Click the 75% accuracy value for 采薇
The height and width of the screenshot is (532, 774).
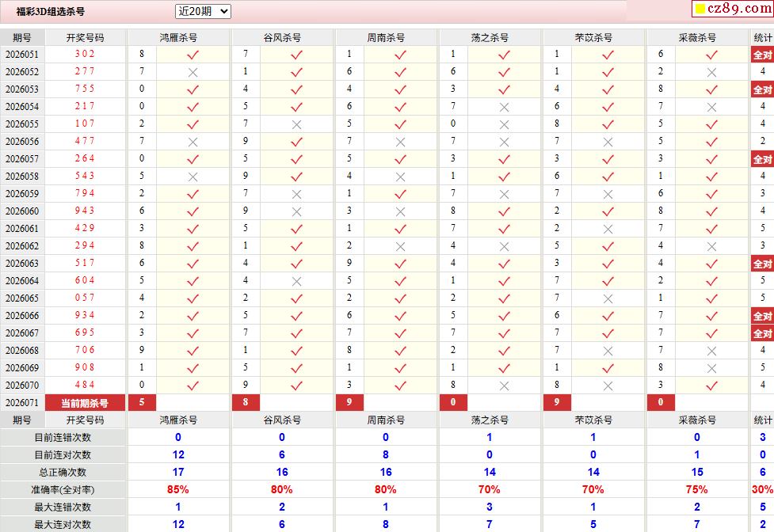tap(697, 489)
